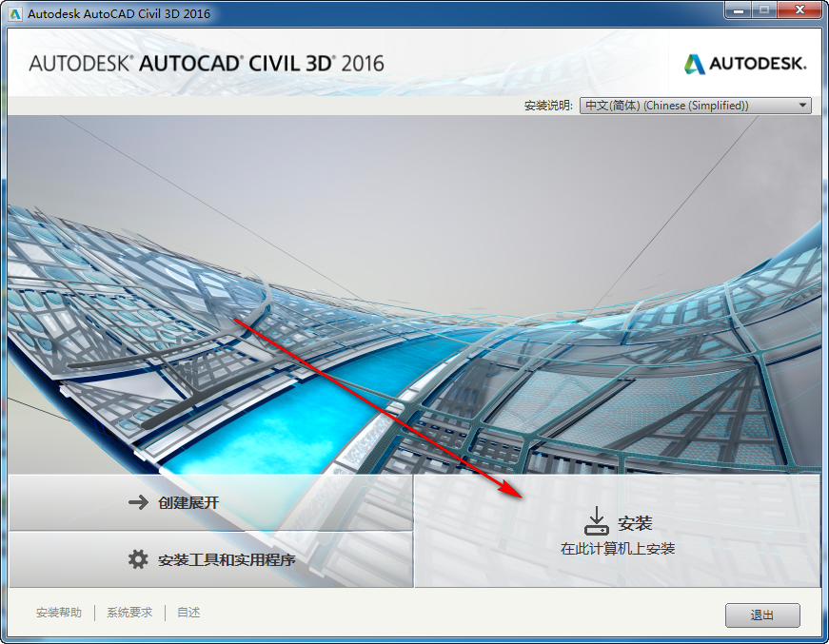Close the installer window

pyautogui.click(x=800, y=10)
